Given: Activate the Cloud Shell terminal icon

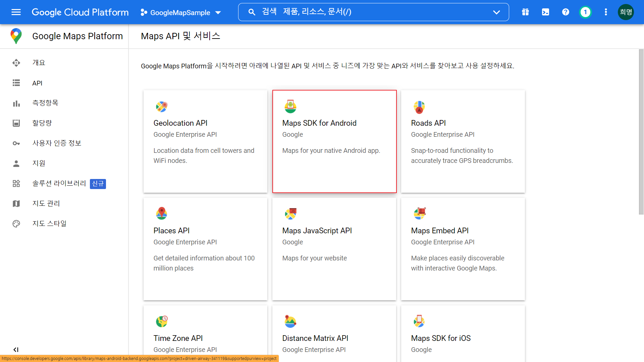Looking at the screenshot, I should 545,12.
